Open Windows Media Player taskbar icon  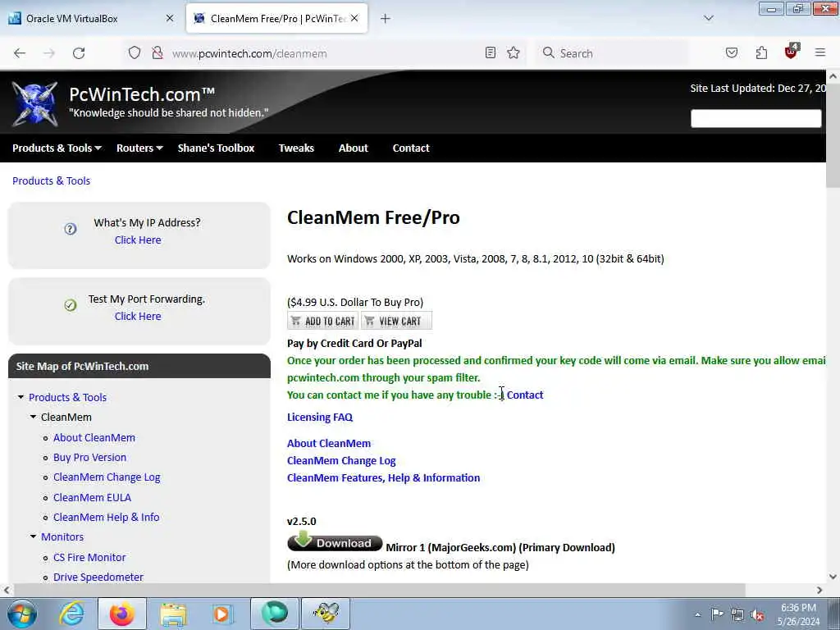[x=221, y=614]
